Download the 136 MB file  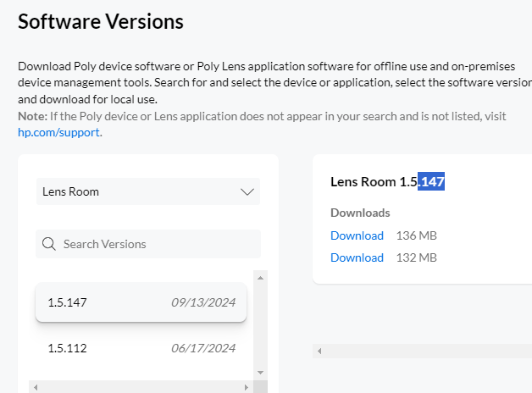357,235
